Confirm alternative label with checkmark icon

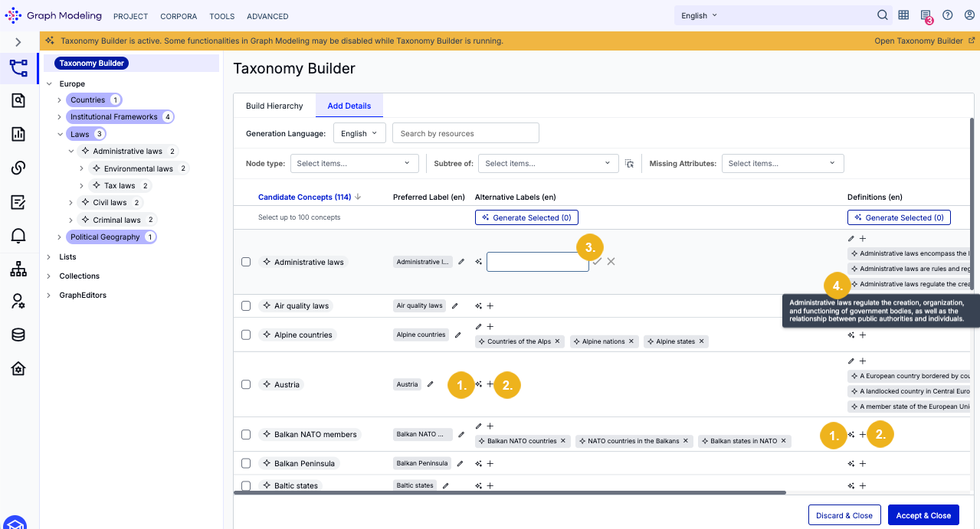pyautogui.click(x=597, y=262)
